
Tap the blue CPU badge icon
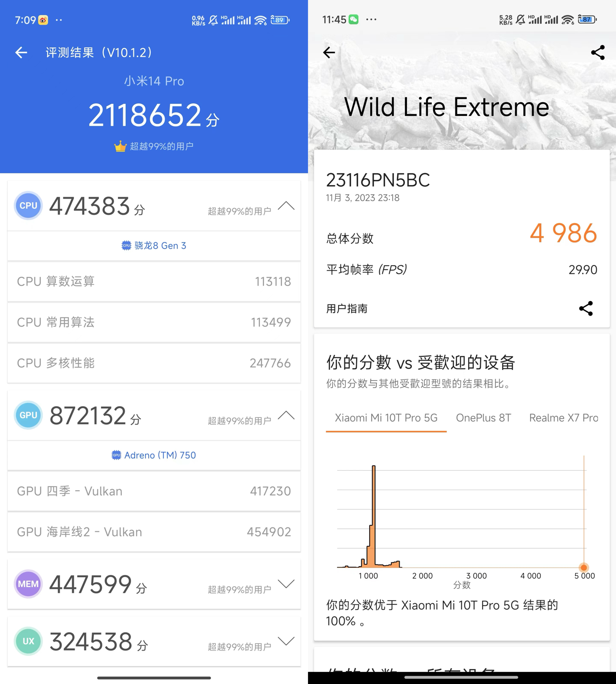(28, 206)
